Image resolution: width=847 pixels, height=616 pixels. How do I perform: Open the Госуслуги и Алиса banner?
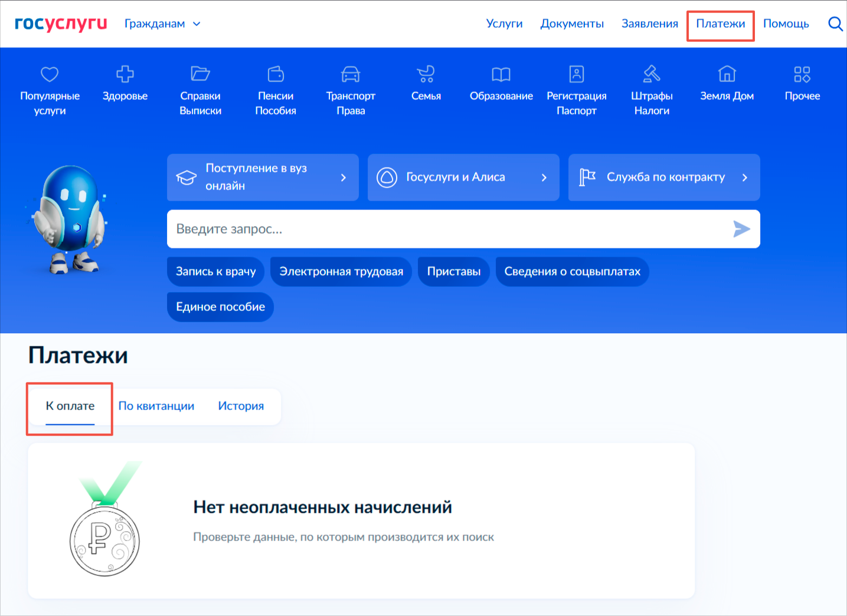463,178
